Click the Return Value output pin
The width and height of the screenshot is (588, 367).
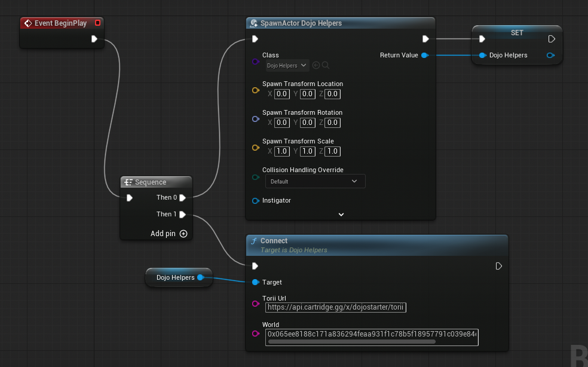[x=424, y=55]
